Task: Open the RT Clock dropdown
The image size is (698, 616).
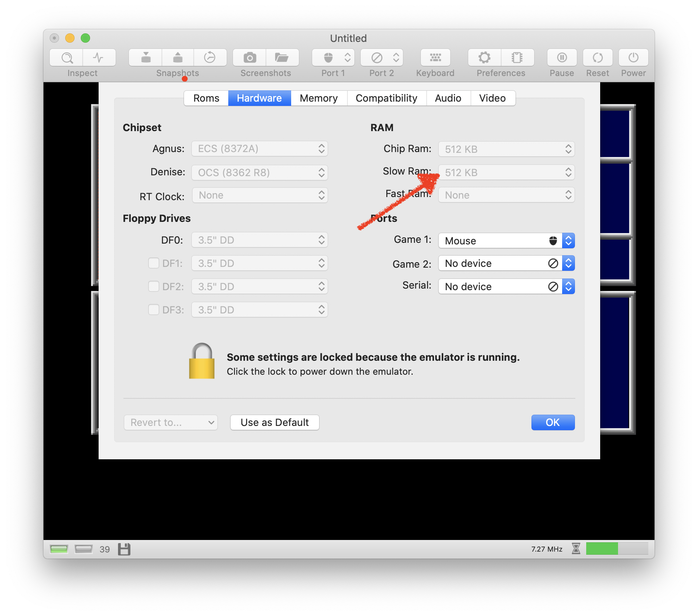Action: [260, 195]
